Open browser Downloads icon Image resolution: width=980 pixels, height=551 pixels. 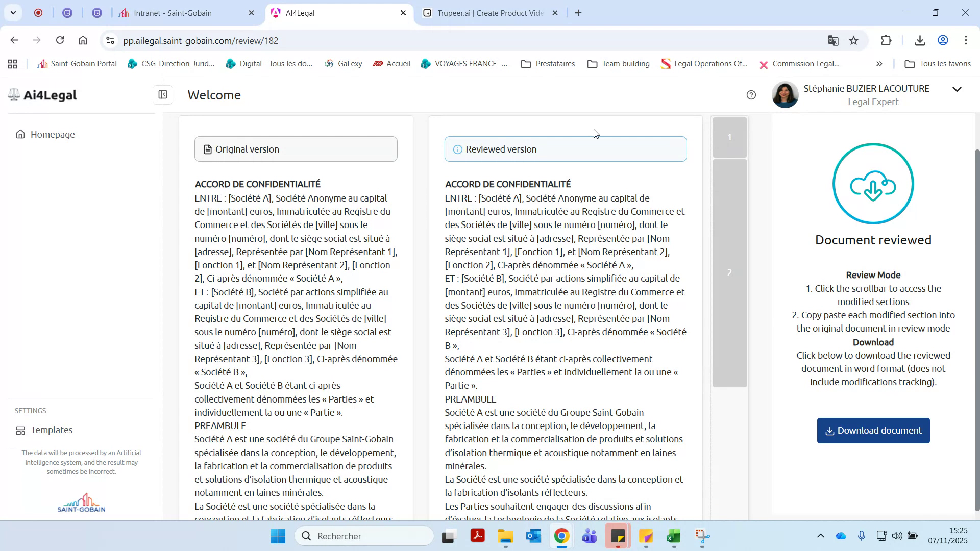[x=919, y=40]
